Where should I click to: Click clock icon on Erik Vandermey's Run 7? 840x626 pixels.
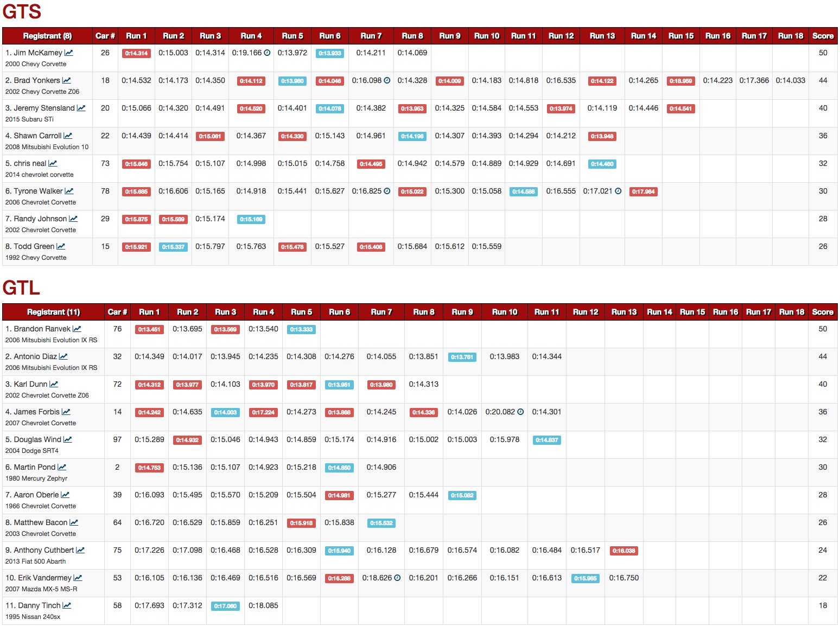[397, 578]
